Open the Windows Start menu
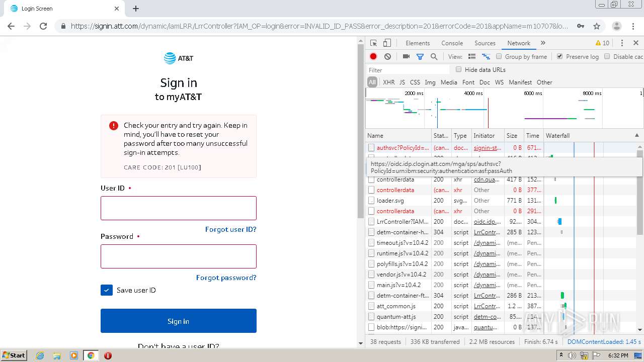The height and width of the screenshot is (362, 644). click(x=14, y=355)
